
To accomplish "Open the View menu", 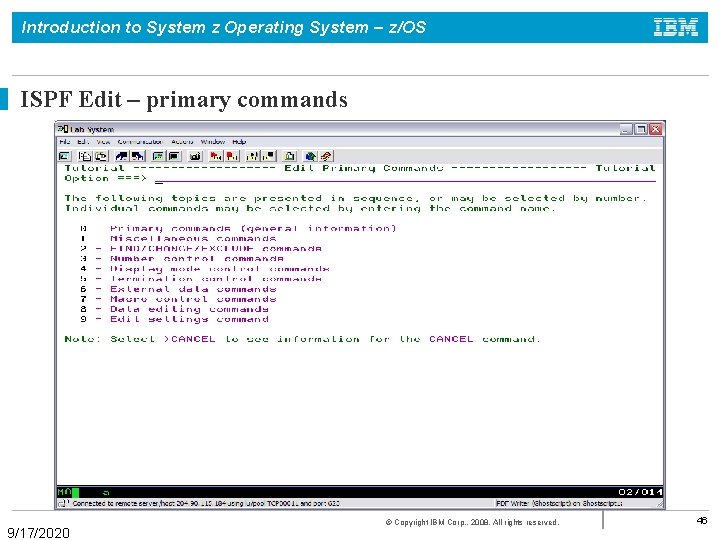I will tap(103, 142).
